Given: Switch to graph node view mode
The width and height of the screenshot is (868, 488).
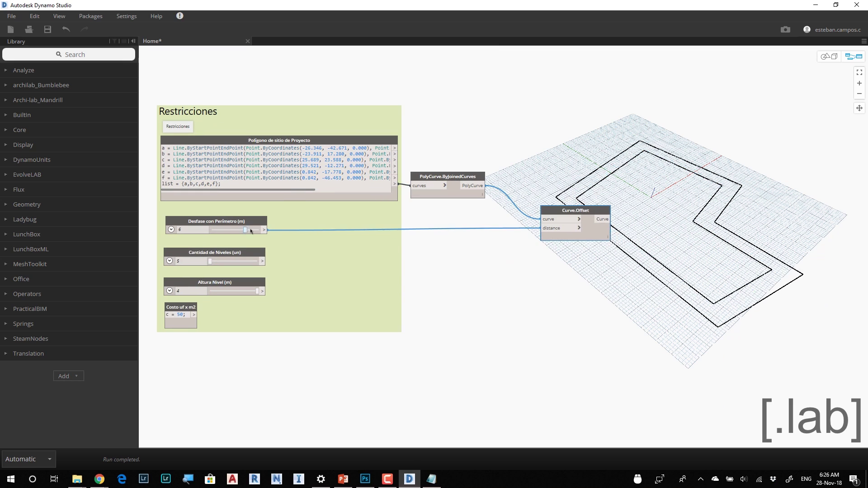Looking at the screenshot, I should pos(854,56).
